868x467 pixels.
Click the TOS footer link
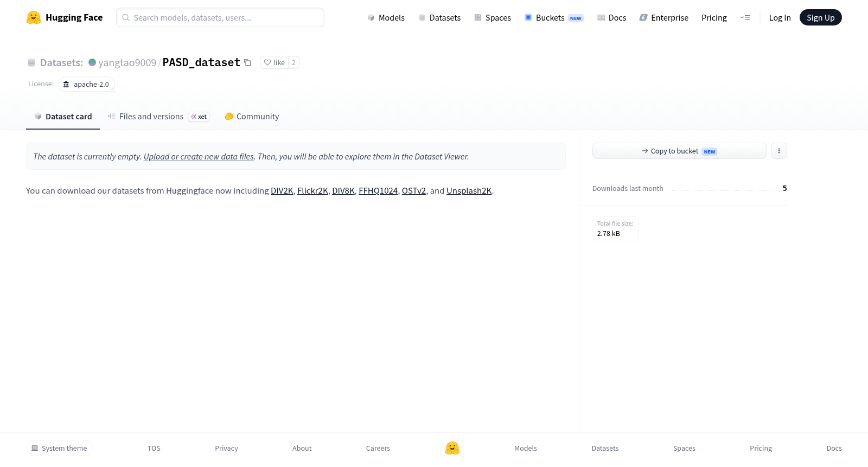[154, 448]
